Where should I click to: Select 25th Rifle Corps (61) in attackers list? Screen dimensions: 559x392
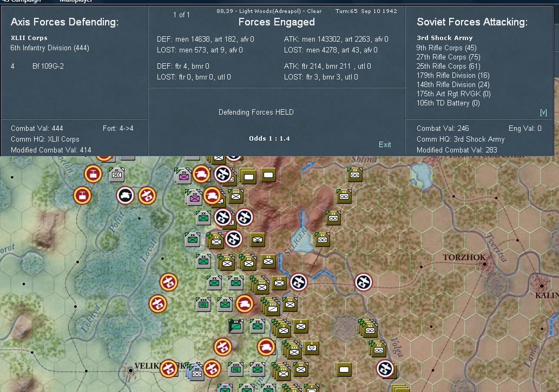pyautogui.click(x=448, y=67)
